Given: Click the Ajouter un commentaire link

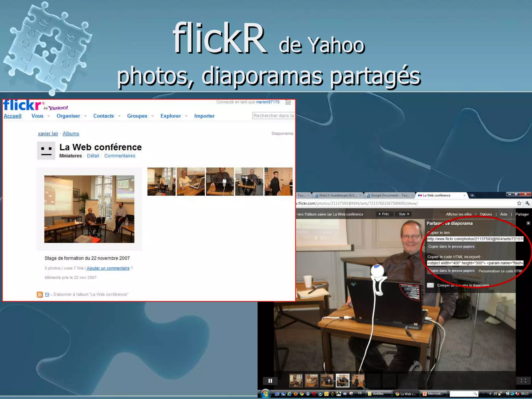Looking at the screenshot, I should click(108, 268).
